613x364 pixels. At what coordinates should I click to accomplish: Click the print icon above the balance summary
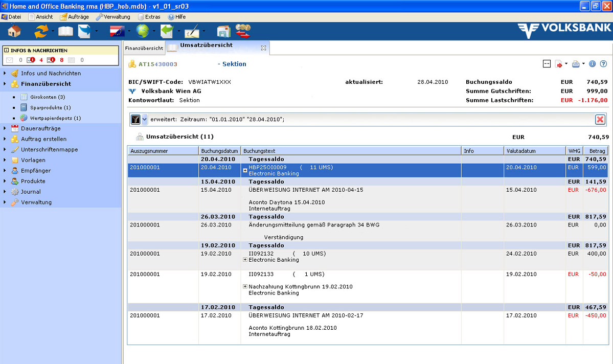coord(575,64)
